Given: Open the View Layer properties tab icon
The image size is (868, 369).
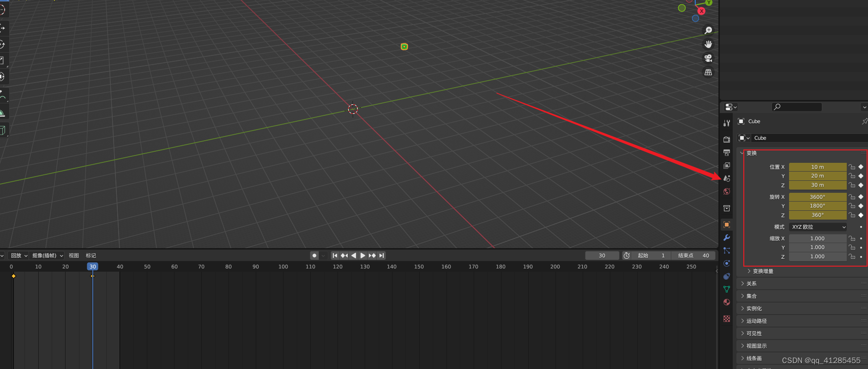Looking at the screenshot, I should point(727,166).
